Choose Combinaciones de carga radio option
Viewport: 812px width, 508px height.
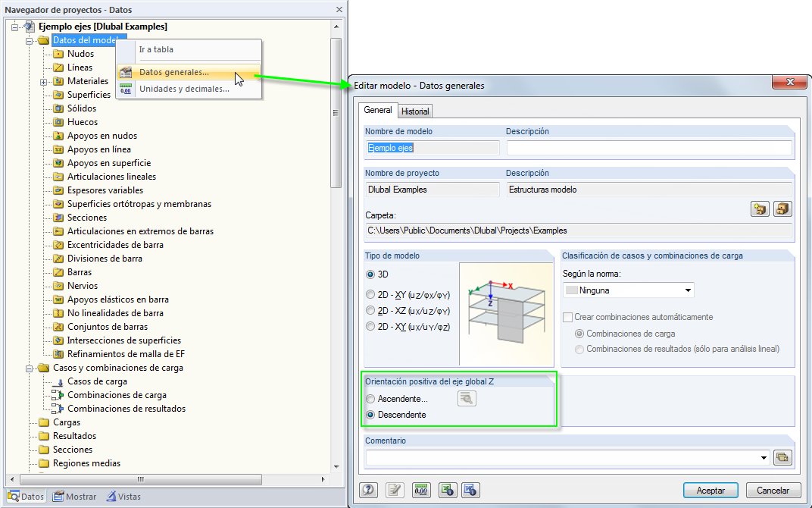[x=579, y=334]
